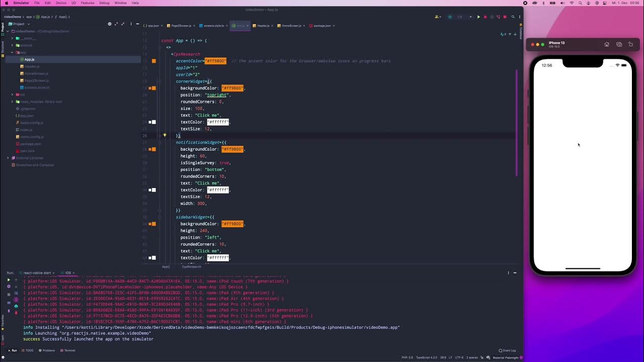This screenshot has height=362, width=644.
Task: Select the iOS run tab
Action: pos(68,273)
